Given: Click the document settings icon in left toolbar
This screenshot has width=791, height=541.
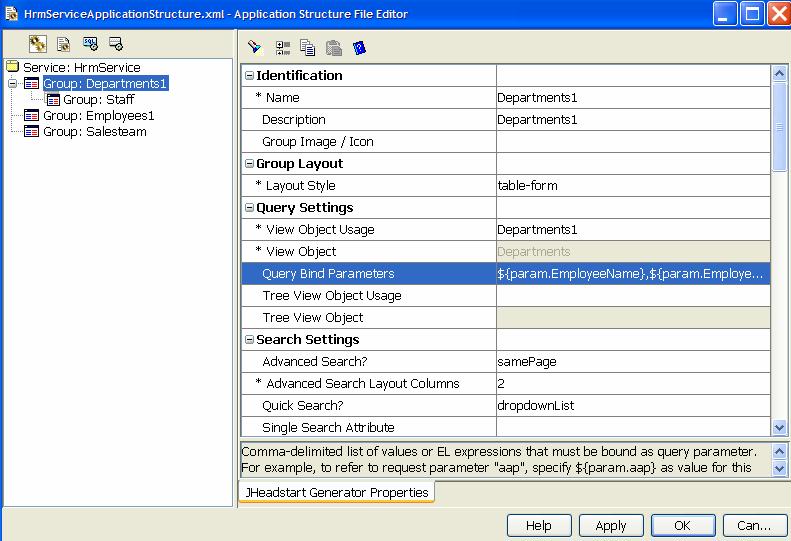Looking at the screenshot, I should [x=64, y=44].
